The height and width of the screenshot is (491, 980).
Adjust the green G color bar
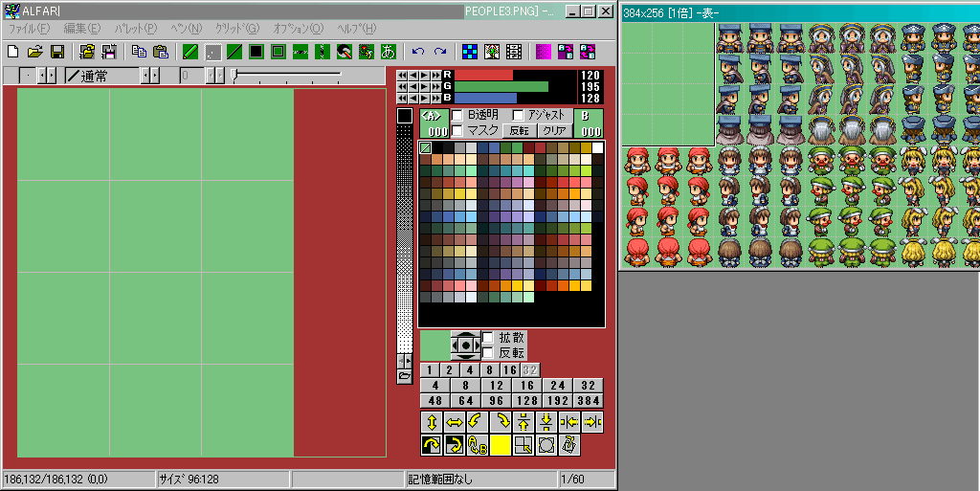515,87
